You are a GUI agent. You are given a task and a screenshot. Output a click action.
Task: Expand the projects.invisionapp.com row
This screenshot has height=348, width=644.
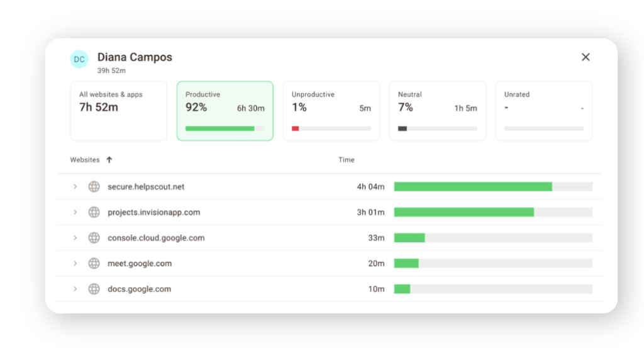[75, 212]
